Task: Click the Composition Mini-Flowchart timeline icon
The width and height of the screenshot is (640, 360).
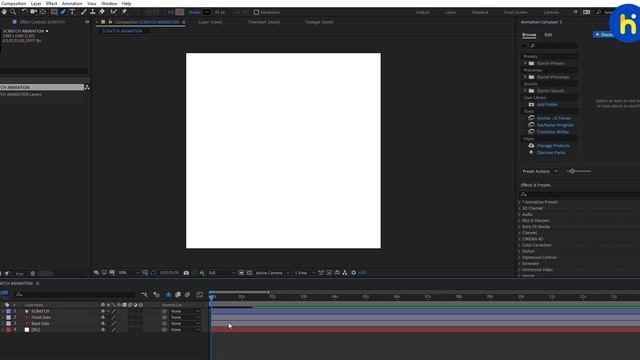Action: pyautogui.click(x=144, y=294)
